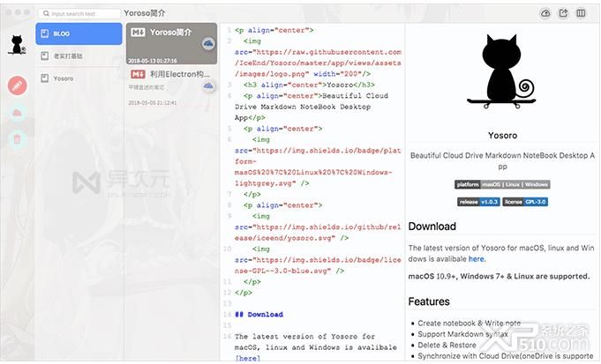Click the black cat Yosoro logo in sidebar
The height and width of the screenshot is (364, 601).
(17, 44)
